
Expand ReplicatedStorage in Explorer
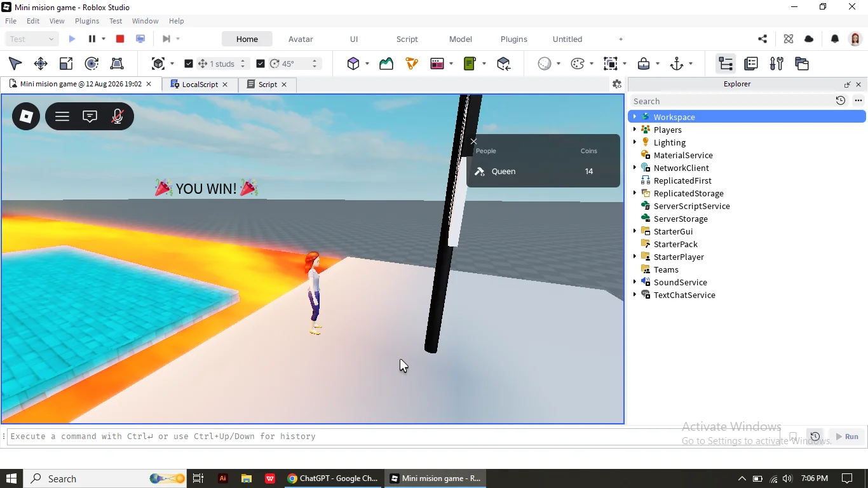coord(635,193)
